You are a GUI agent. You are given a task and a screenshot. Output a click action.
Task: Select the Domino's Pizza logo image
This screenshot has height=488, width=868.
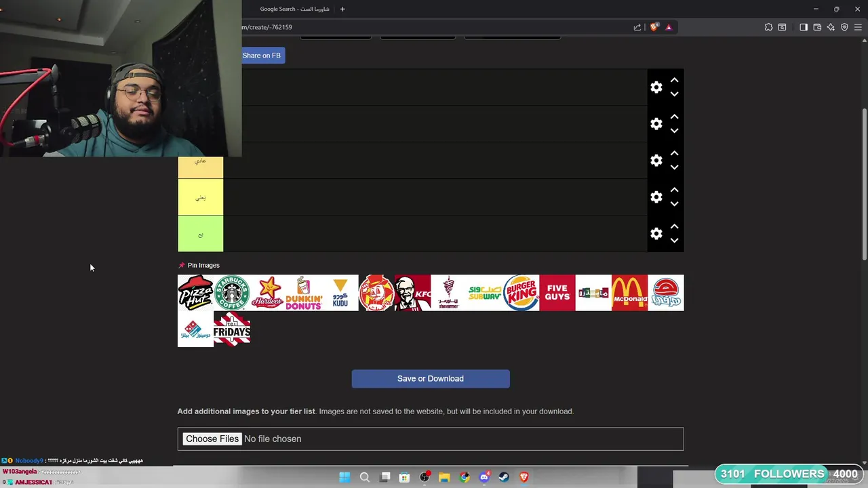[195, 329]
